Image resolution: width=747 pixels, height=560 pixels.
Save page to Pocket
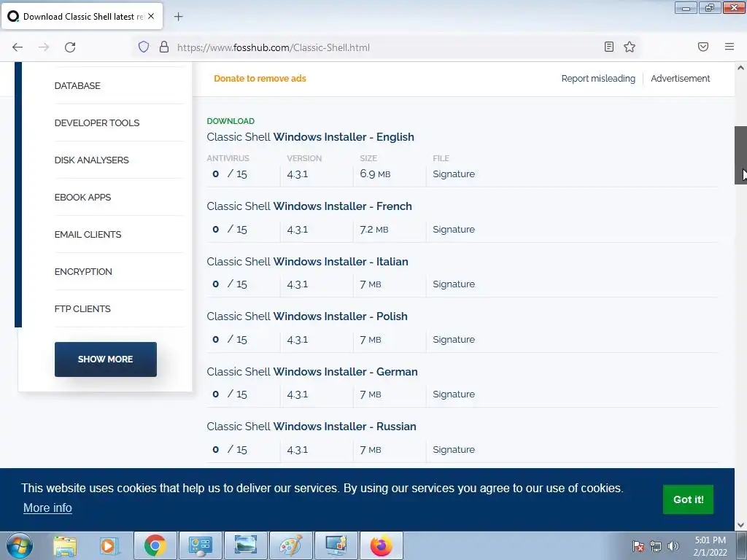(703, 47)
